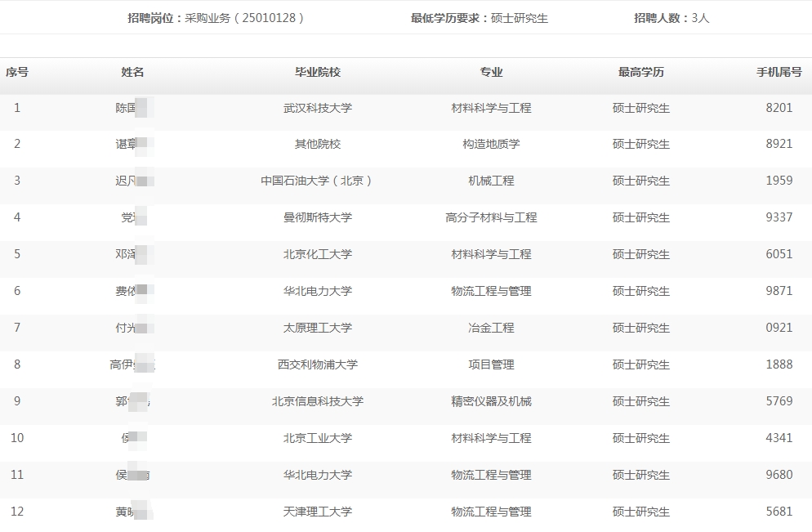The image size is (812, 532).
Task: Click the 招聘岗位 采购业务 label
Action: click(216, 17)
